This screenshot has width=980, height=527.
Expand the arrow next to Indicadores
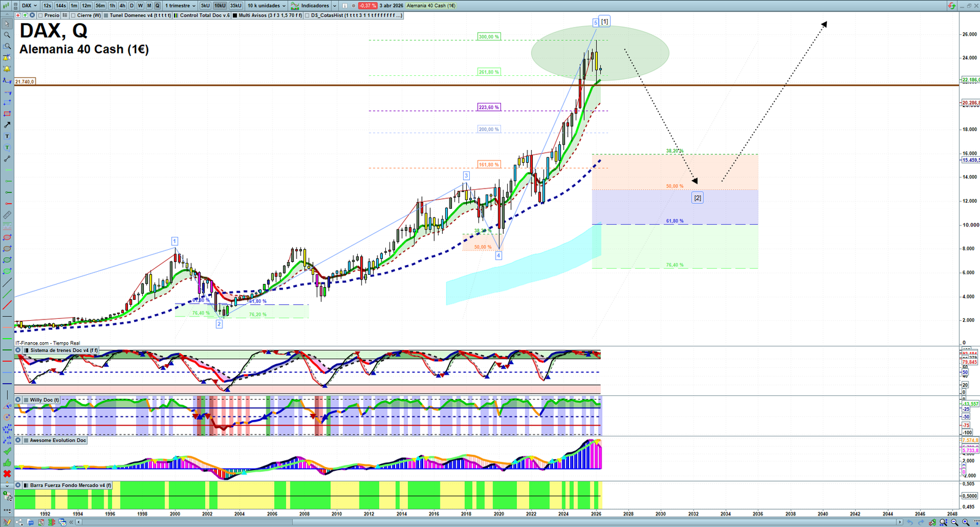pos(334,6)
